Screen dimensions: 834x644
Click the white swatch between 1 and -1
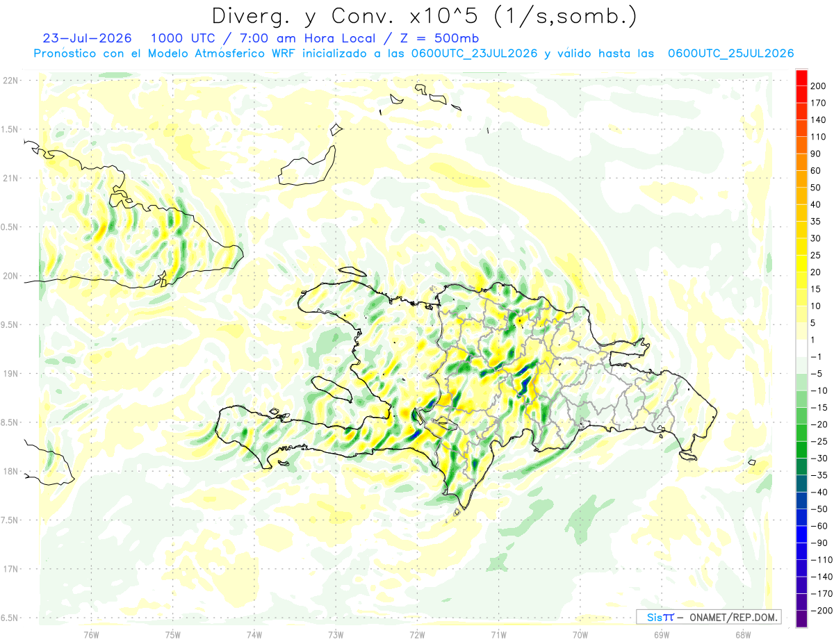(x=801, y=348)
